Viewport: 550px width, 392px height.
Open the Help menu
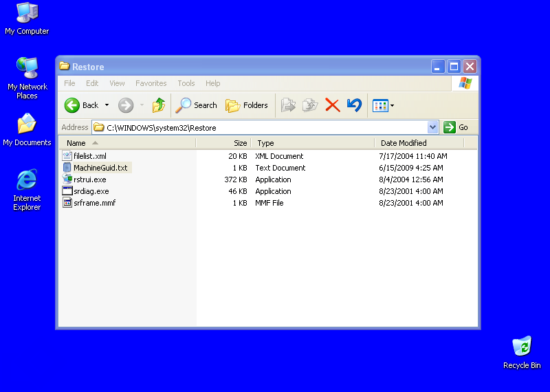(212, 83)
